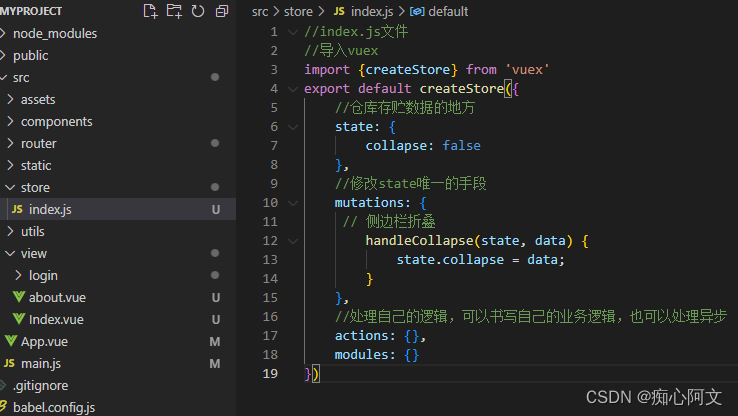The height and width of the screenshot is (416, 738).
Task: Click the New File icon in Explorer header
Action: 151,11
